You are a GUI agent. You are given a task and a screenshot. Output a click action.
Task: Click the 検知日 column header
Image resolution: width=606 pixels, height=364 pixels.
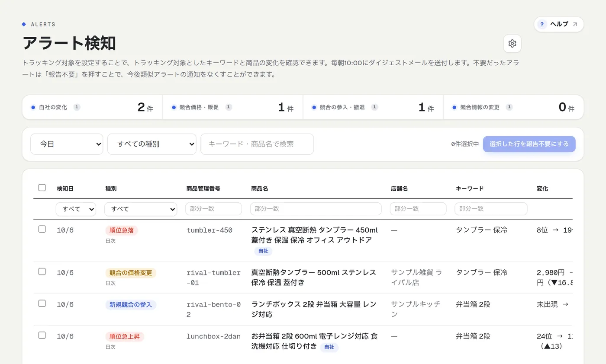(x=65, y=188)
